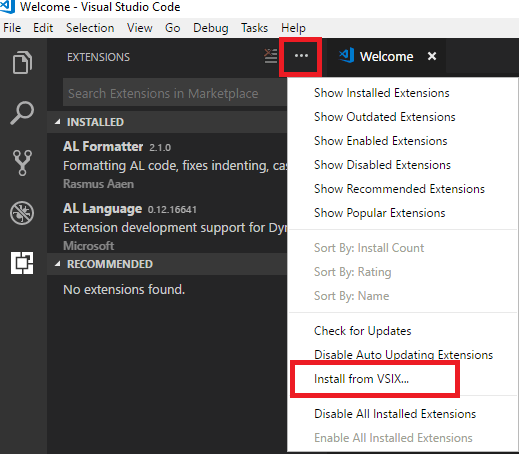Open the Selection menu

pyautogui.click(x=90, y=28)
